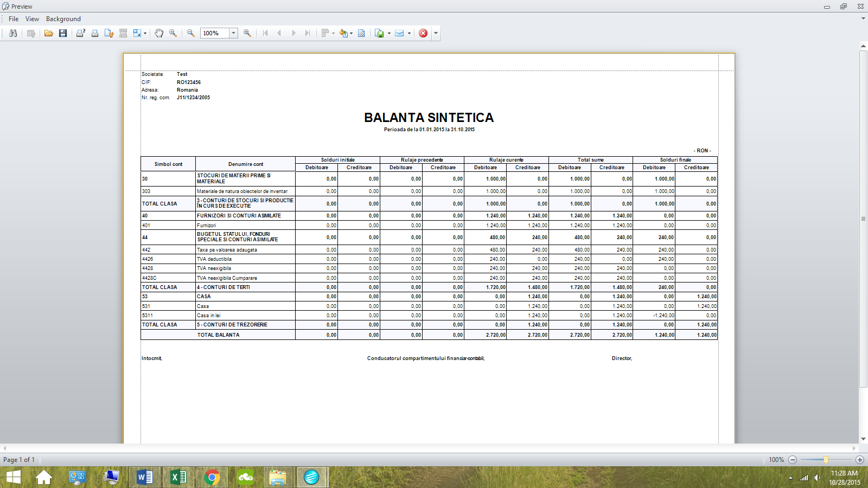The image size is (868, 488).
Task: Open the File menu
Action: tap(14, 19)
